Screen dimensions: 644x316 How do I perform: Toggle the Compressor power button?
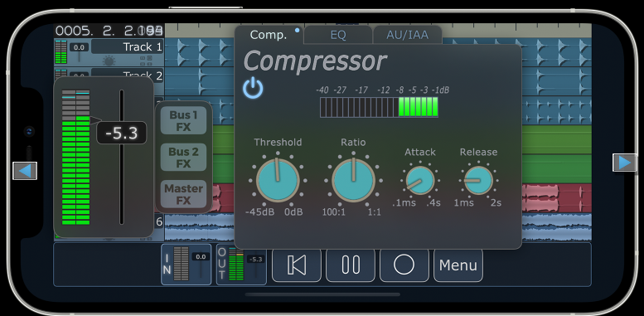pos(253,89)
